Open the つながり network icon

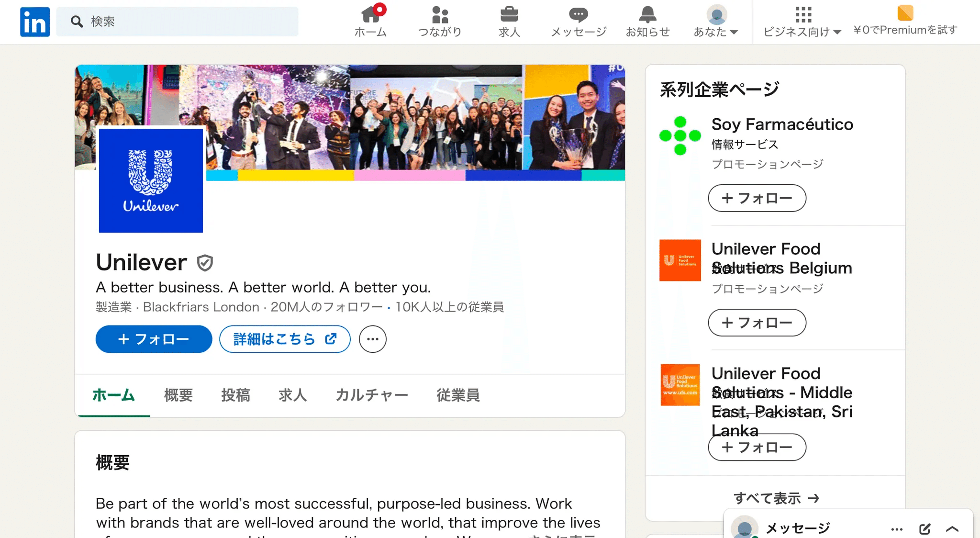440,15
